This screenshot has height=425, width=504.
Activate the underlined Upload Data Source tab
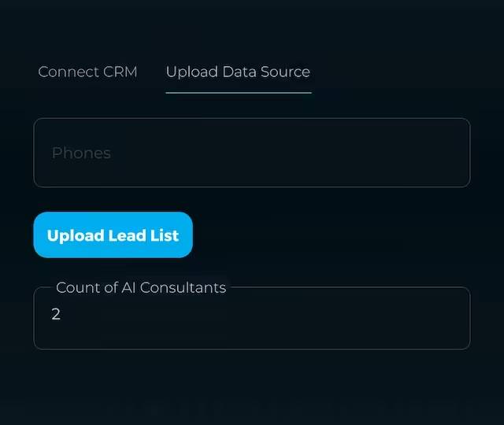[238, 72]
